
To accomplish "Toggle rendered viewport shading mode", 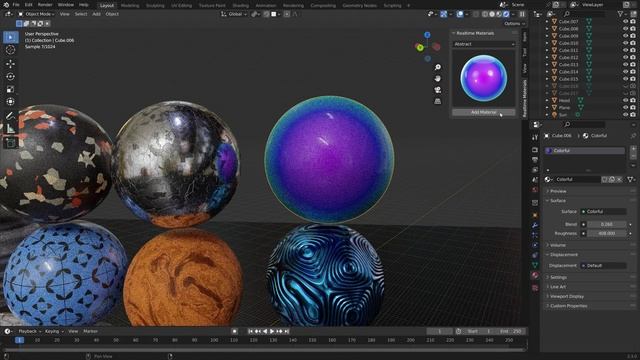I will point(506,14).
